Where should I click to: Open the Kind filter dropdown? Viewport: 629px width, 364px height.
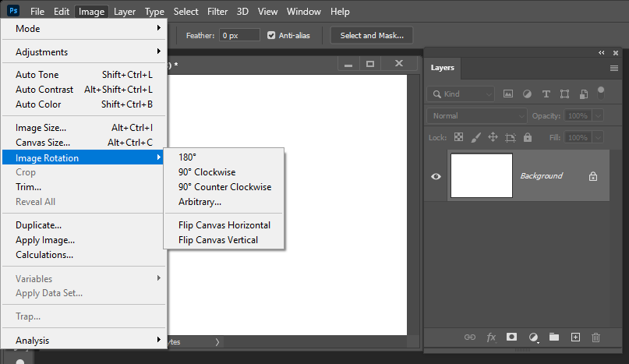(x=460, y=94)
